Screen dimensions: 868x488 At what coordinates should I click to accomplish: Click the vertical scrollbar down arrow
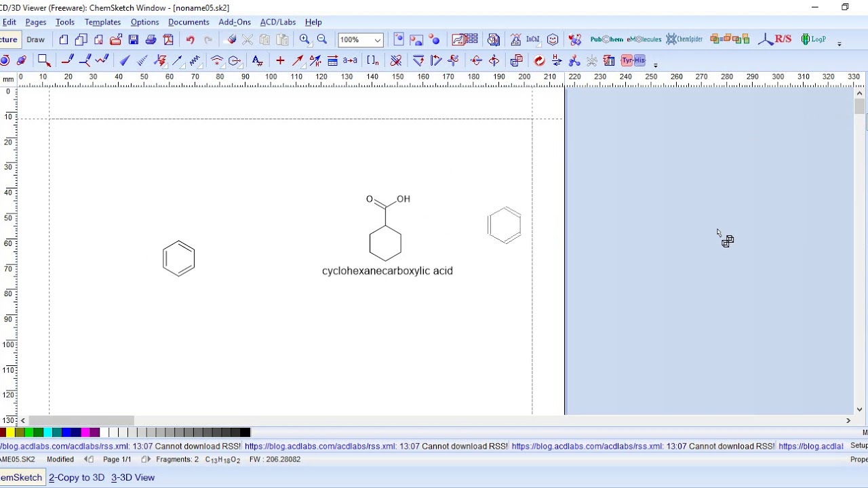click(x=860, y=409)
